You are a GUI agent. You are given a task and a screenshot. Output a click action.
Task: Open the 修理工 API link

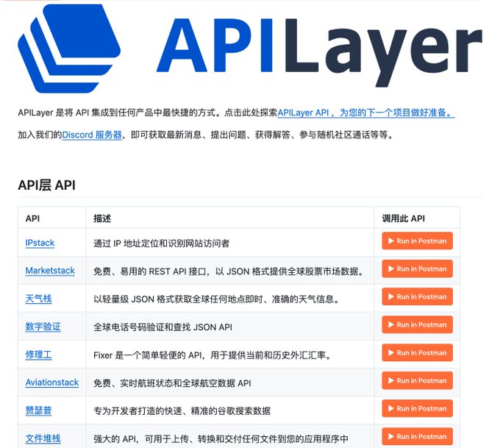[38, 355]
